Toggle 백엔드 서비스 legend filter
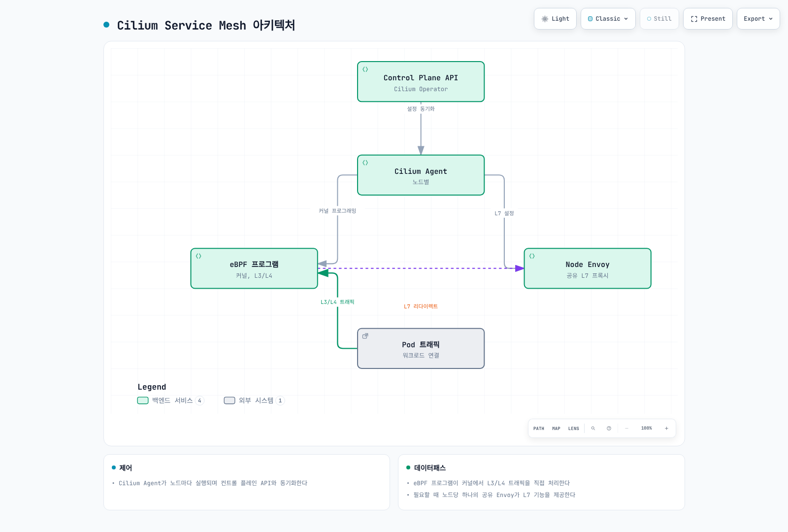788x532 pixels. tap(170, 400)
